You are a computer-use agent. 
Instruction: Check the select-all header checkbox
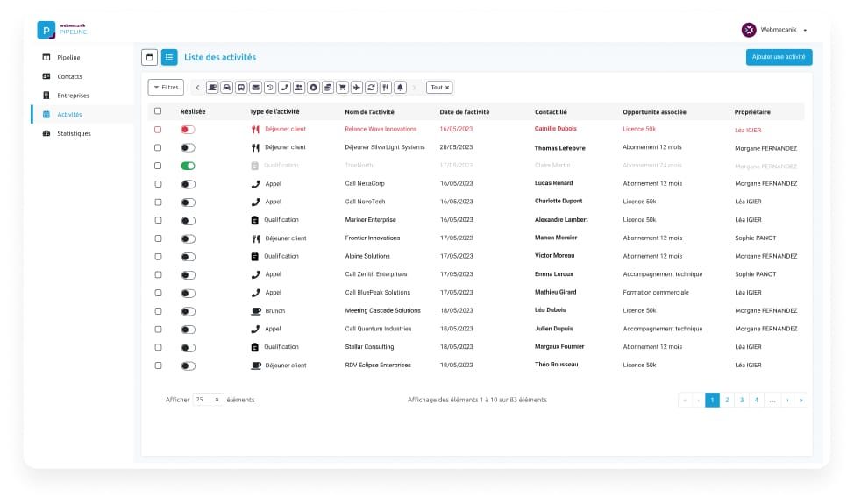point(158,111)
